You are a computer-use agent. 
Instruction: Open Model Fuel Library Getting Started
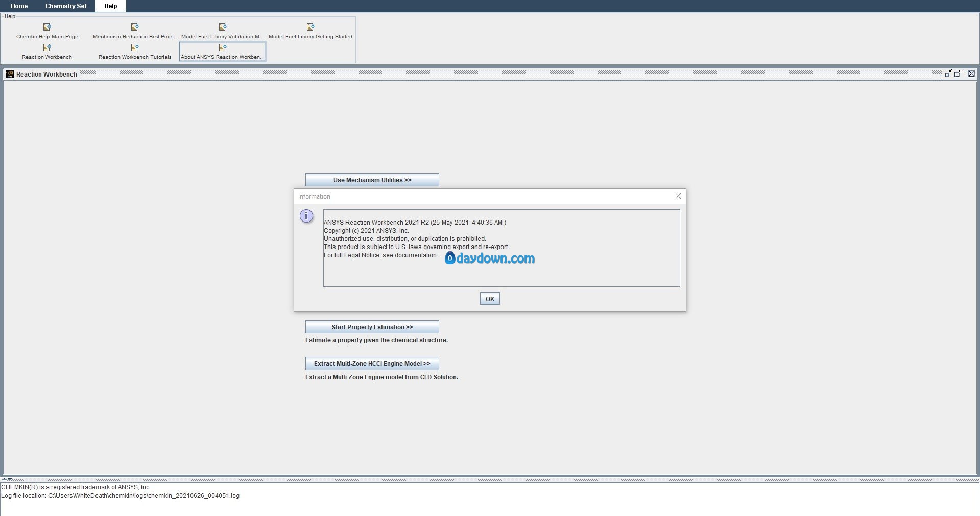coord(310,31)
